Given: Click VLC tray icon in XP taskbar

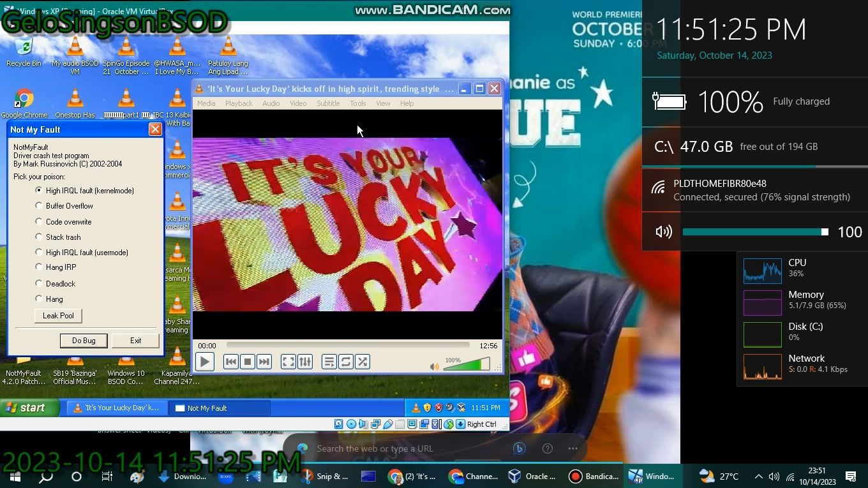Looking at the screenshot, I should [x=415, y=408].
